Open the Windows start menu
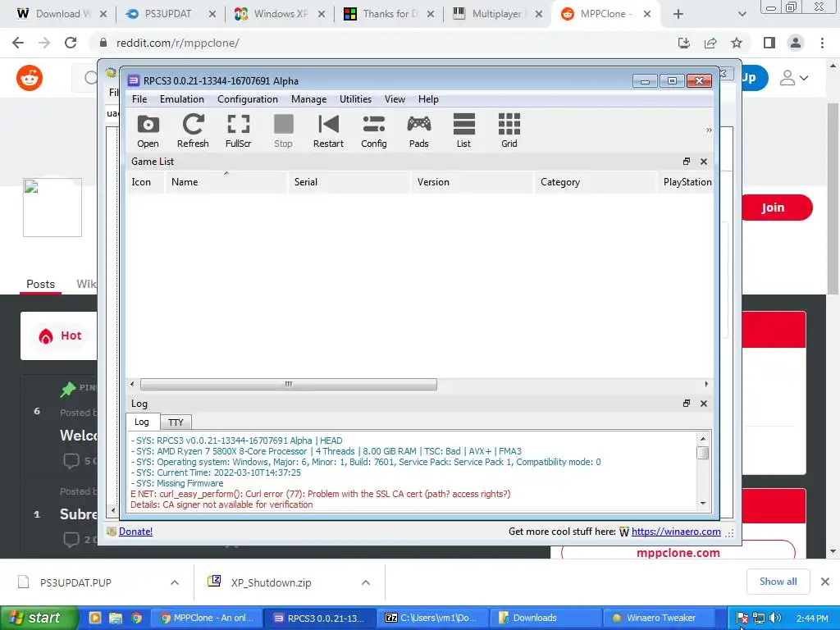This screenshot has height=630, width=840. (x=38, y=618)
